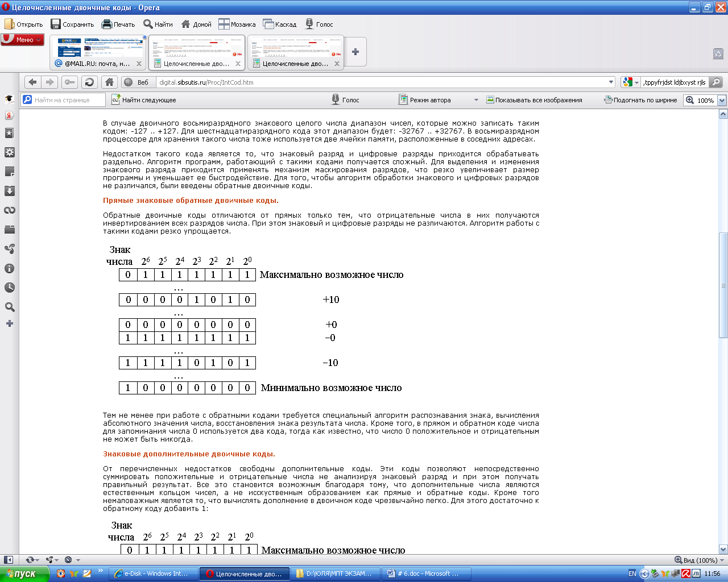This screenshot has width=728, height=582.
Task: Print the page with Печать button
Action: (118, 24)
